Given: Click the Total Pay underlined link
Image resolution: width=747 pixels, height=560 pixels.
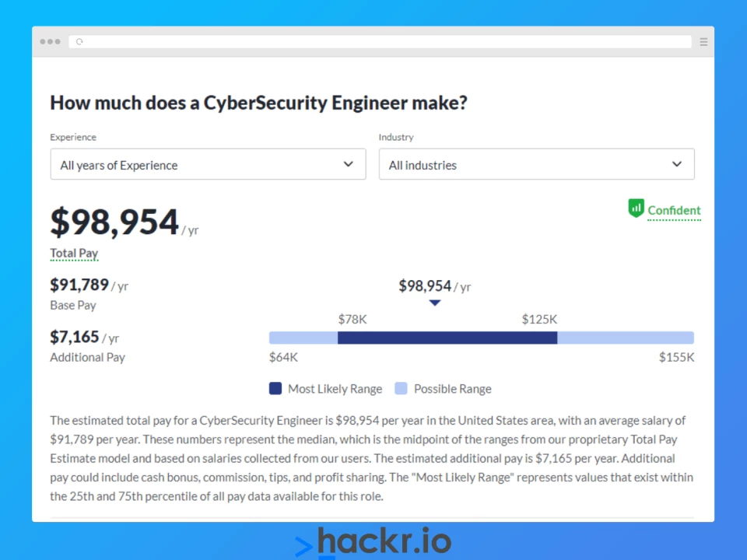Looking at the screenshot, I should pos(74,254).
